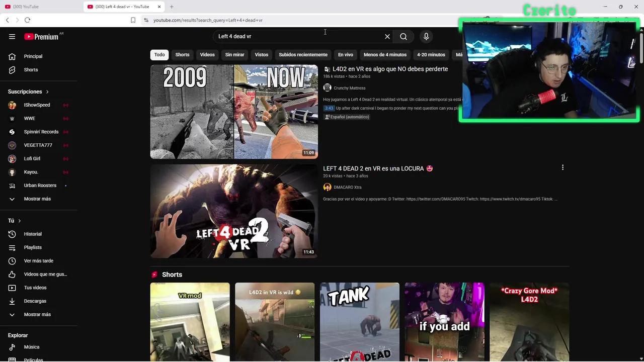Select the 4-20 minutos chip
644x362 pixels.
(431, 55)
